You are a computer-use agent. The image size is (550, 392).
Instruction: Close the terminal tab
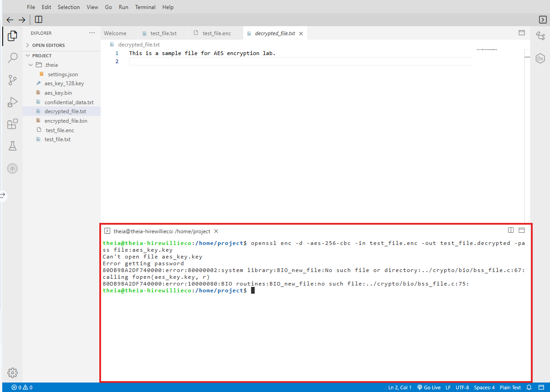pyautogui.click(x=216, y=231)
